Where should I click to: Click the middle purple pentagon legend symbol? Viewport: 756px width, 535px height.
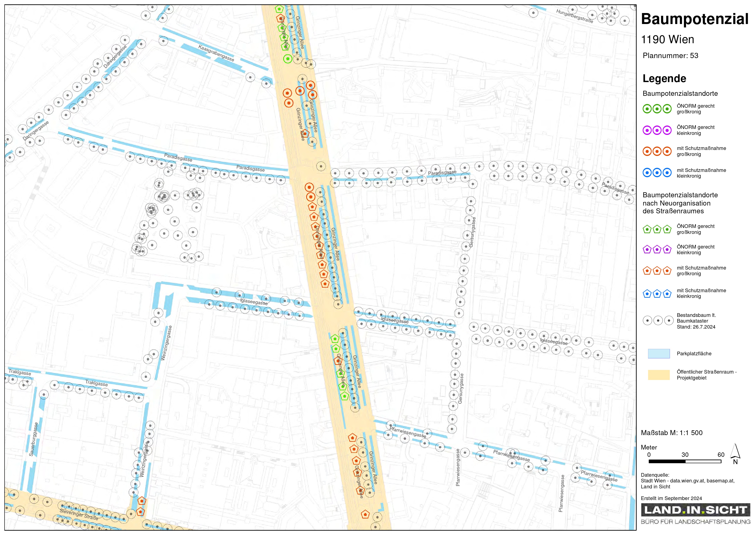click(657, 250)
